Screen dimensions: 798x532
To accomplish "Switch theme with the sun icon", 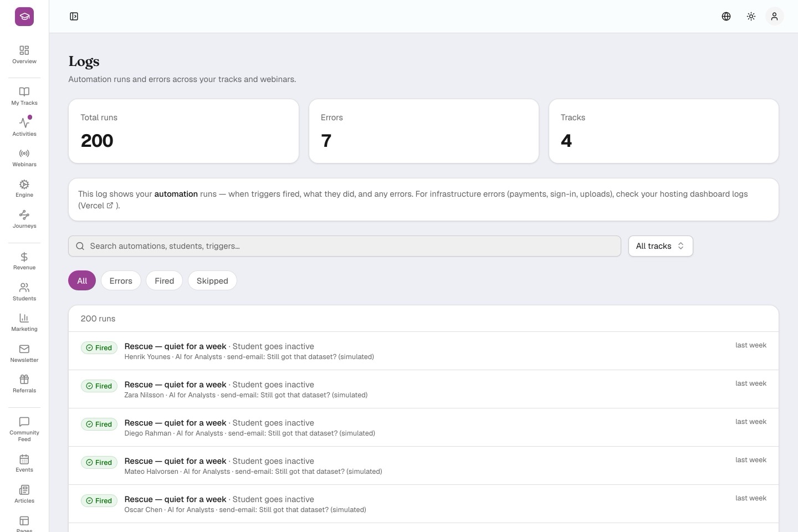I will [751, 17].
